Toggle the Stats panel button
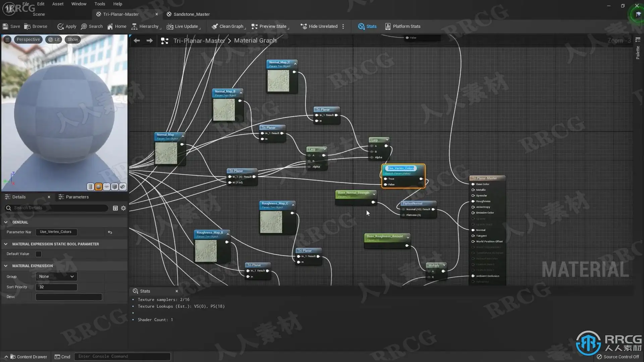The image size is (644, 362). [x=367, y=26]
